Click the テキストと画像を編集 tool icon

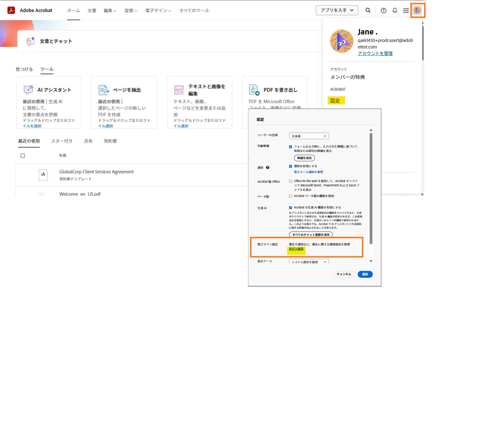click(x=179, y=90)
